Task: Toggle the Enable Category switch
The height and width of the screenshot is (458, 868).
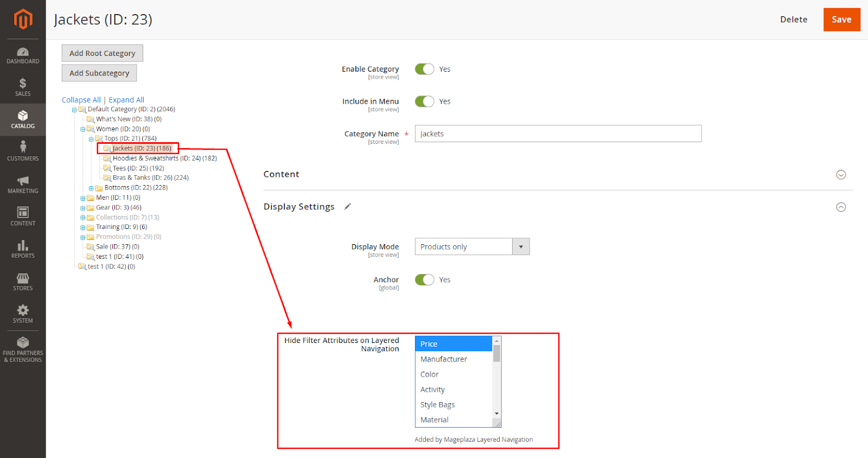Action: tap(424, 69)
